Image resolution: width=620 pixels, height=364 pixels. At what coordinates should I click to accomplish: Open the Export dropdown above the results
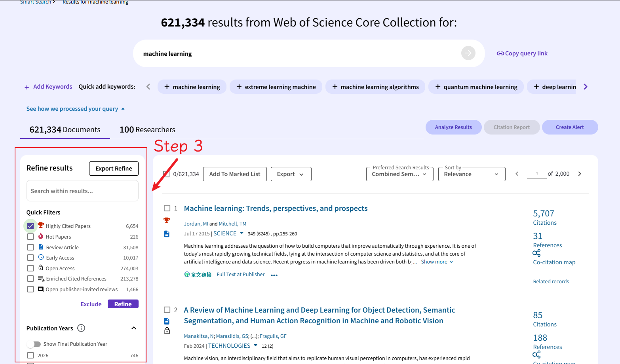pyautogui.click(x=291, y=174)
